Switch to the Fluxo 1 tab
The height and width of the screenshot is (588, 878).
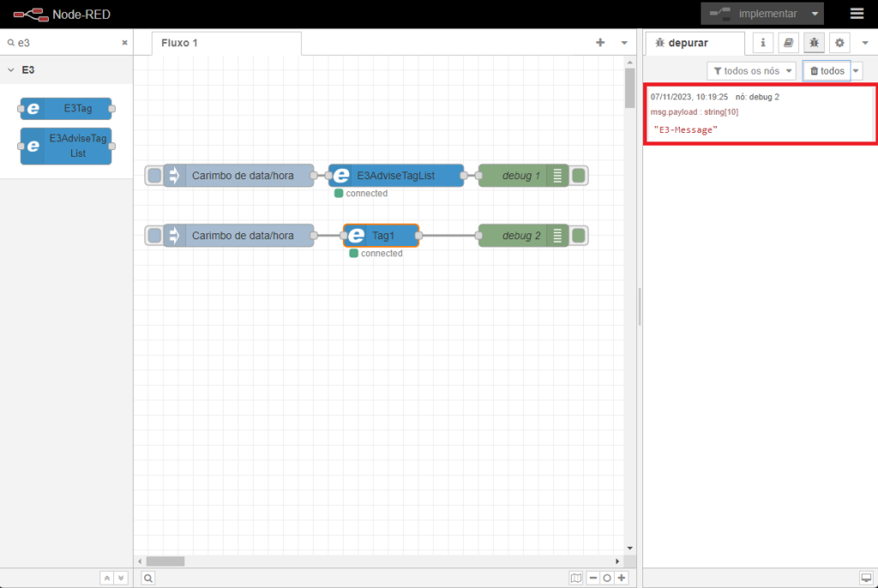180,43
